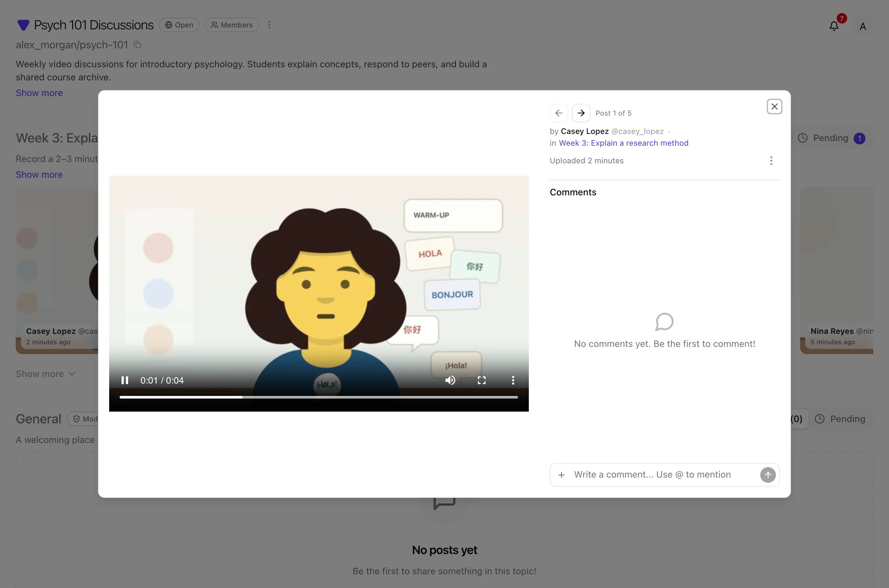
Task: Seek along the video progress bar
Action: 319,397
